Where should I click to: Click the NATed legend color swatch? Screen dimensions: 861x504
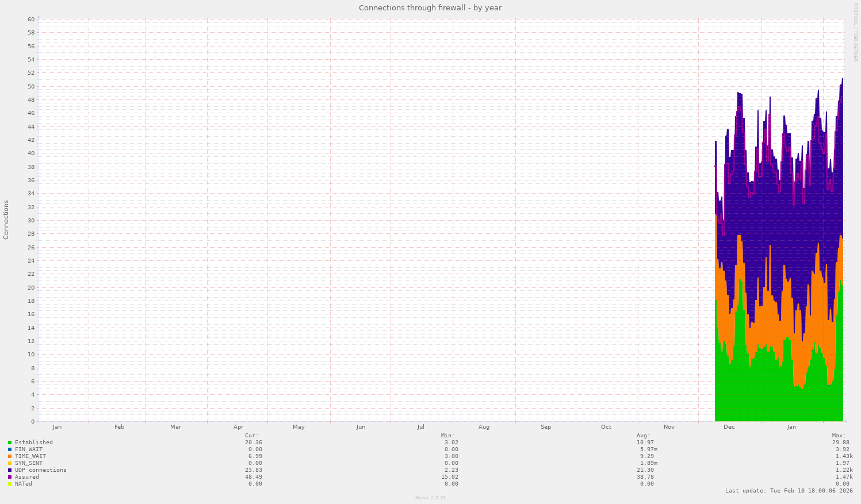click(10, 484)
